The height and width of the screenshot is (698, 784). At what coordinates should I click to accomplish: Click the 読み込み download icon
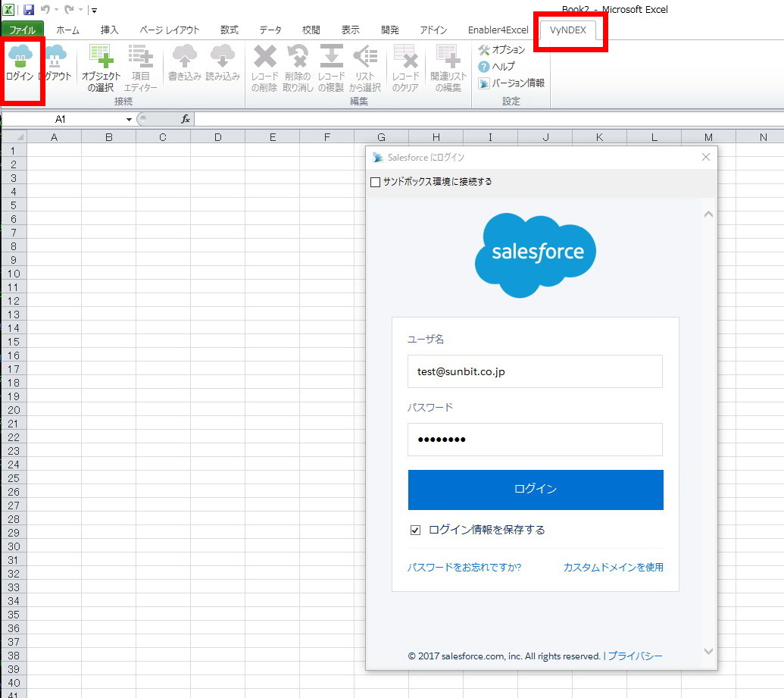coord(223,56)
